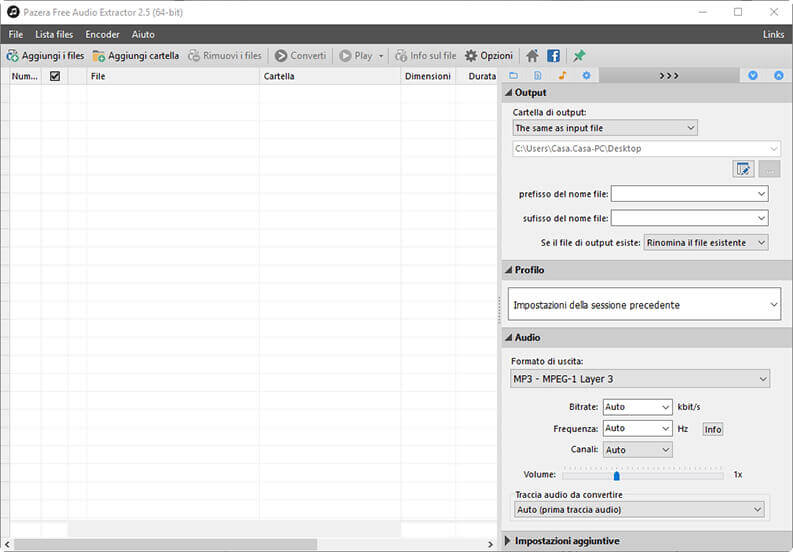Open the Frequenza Auto dropdown
This screenshot has height=552, width=793.
[637, 429]
